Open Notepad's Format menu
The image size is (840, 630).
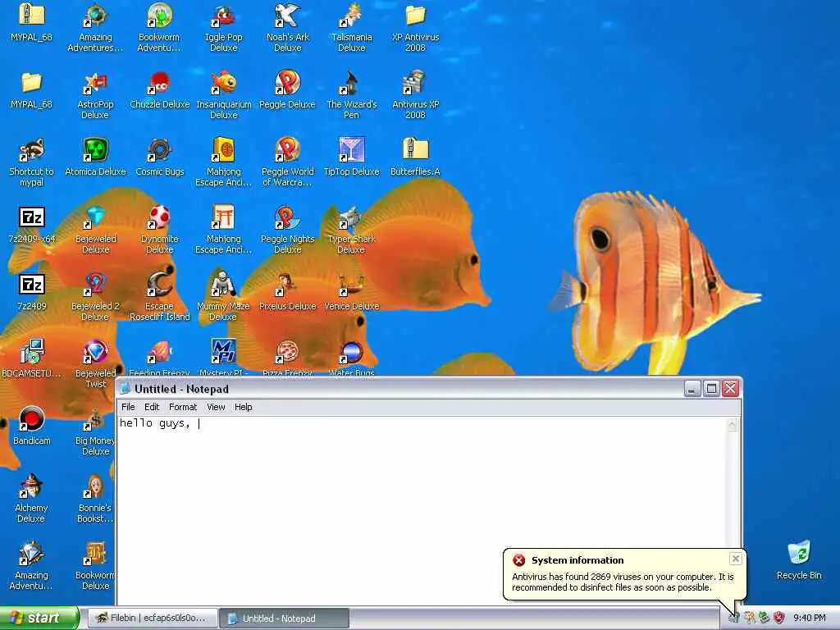183,407
